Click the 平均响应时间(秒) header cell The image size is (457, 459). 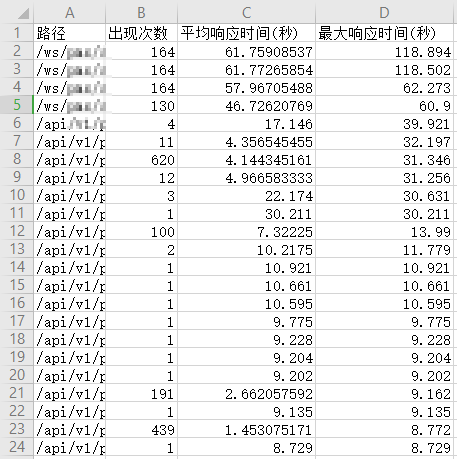(246, 33)
